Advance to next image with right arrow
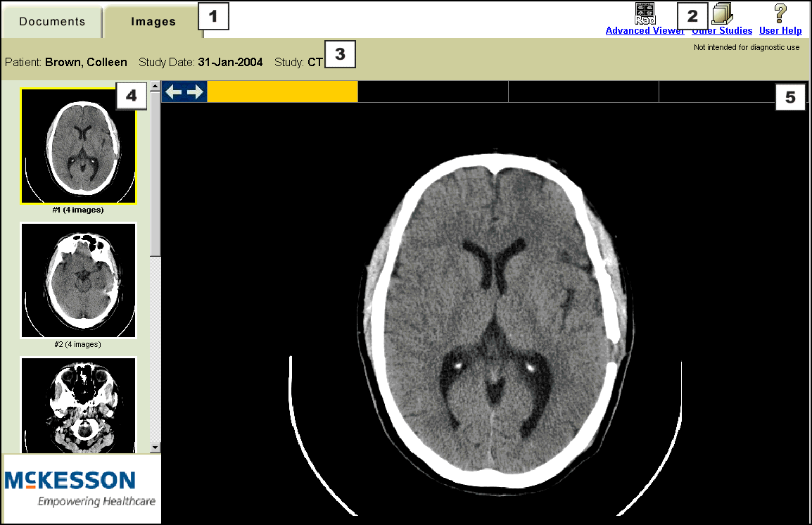Screen dimensions: 812x525 pos(195,92)
